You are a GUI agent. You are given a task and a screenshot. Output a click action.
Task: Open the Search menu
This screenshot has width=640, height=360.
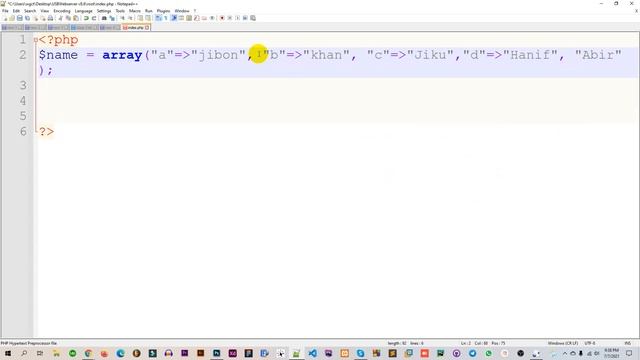pos(30,11)
